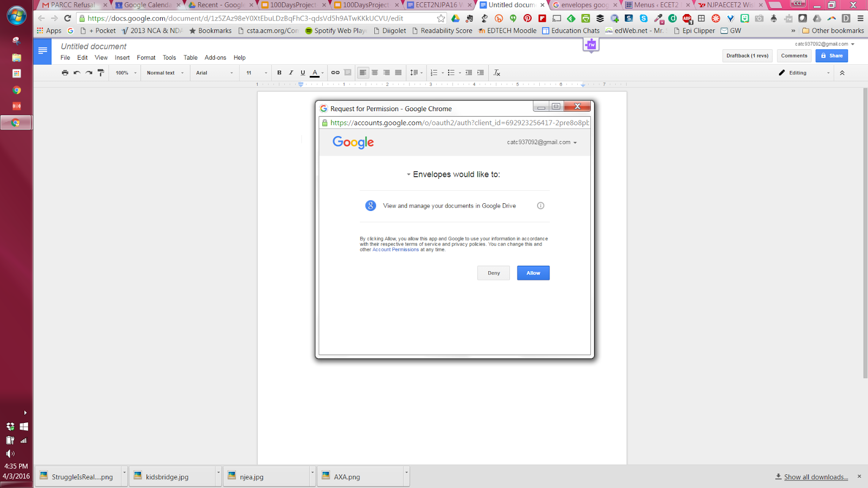Collapse the menus with the chevron icon
The width and height of the screenshot is (868, 488).
pyautogui.click(x=842, y=73)
